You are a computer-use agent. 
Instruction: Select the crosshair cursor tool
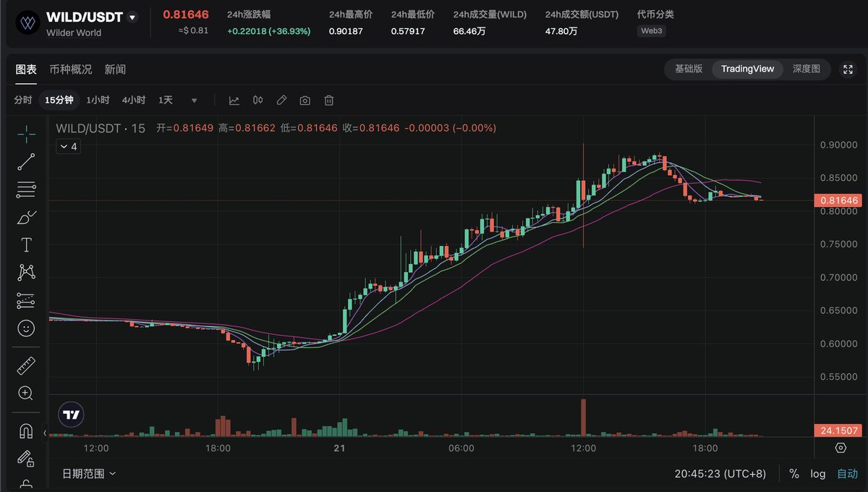(x=26, y=134)
